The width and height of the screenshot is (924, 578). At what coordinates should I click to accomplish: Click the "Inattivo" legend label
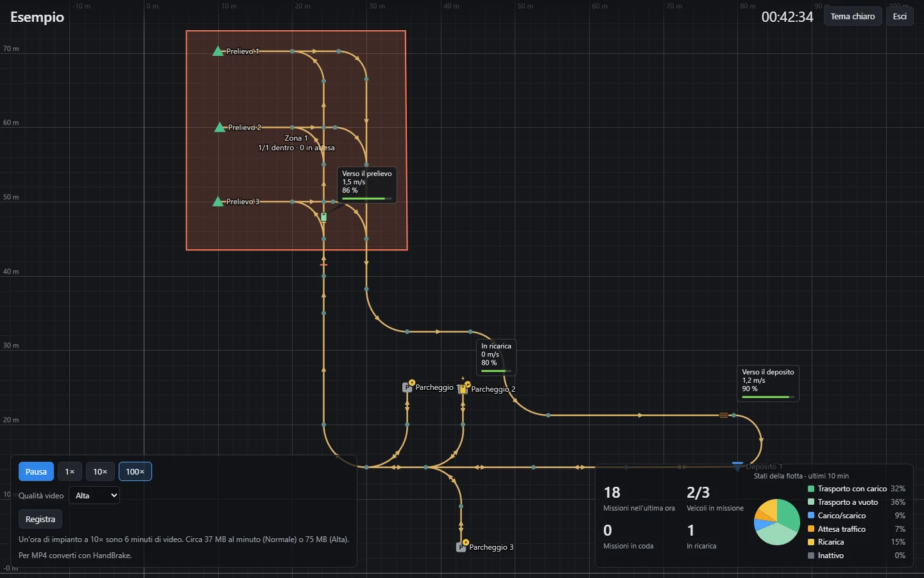[831, 556]
